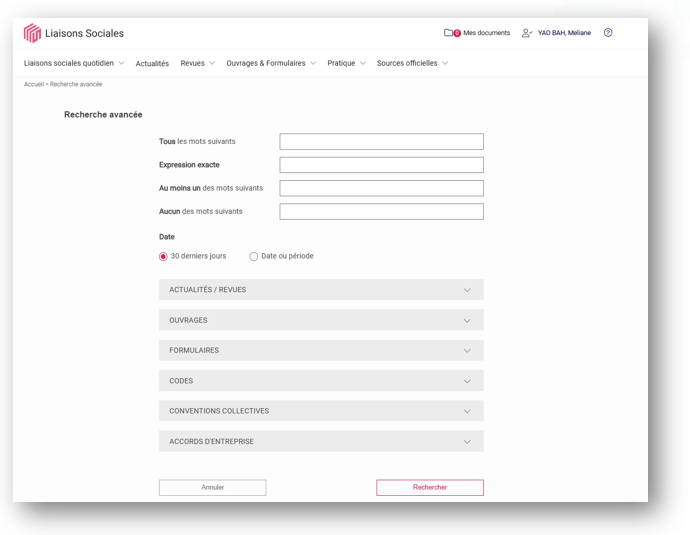Expand the CONVENTIONS COLLECTIVES section
The width and height of the screenshot is (690, 535).
[x=321, y=411]
